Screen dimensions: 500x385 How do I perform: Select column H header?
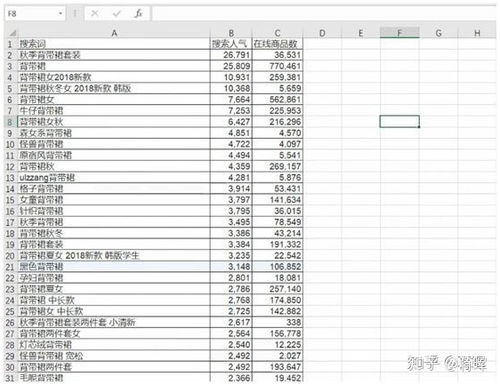point(477,33)
